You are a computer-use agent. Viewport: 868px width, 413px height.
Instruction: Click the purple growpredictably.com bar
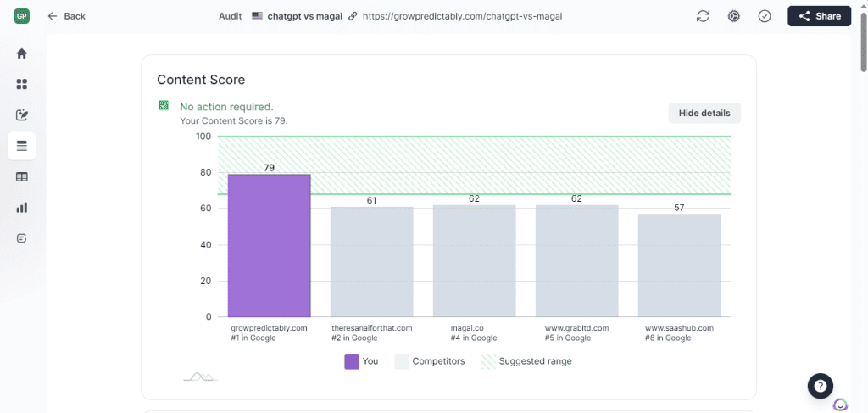[269, 245]
